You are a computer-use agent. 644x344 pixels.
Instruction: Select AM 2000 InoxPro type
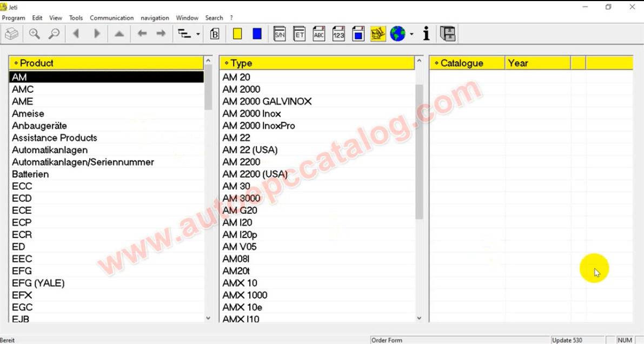coord(317,125)
